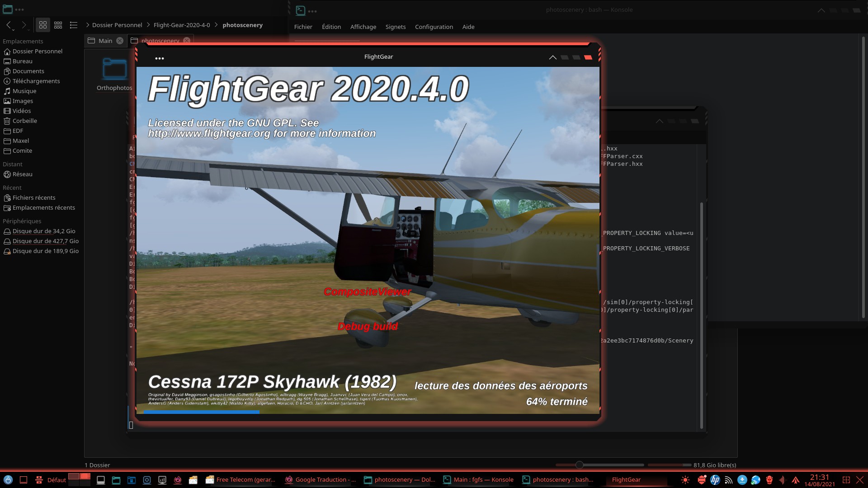This screenshot has width=868, height=488.
Task: Click photoscenery in the breadcrumb
Action: pyautogui.click(x=242, y=25)
